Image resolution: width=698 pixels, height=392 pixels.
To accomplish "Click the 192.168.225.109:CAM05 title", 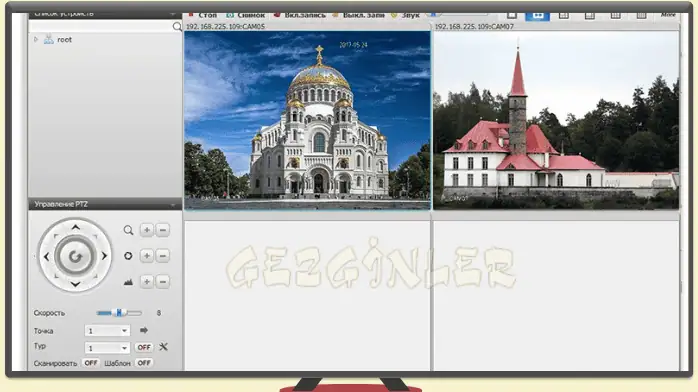I will [x=225, y=27].
